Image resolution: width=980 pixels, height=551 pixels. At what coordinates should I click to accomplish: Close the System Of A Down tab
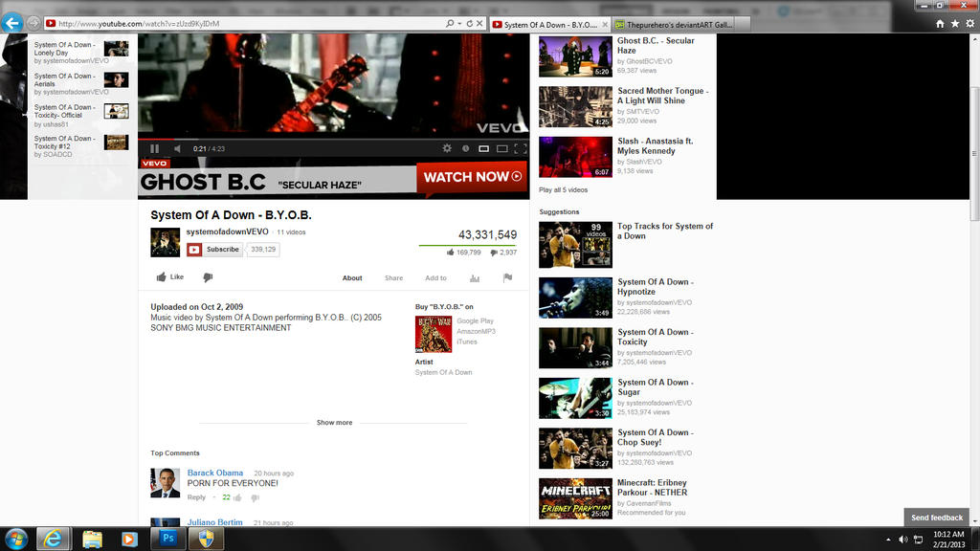[605, 24]
